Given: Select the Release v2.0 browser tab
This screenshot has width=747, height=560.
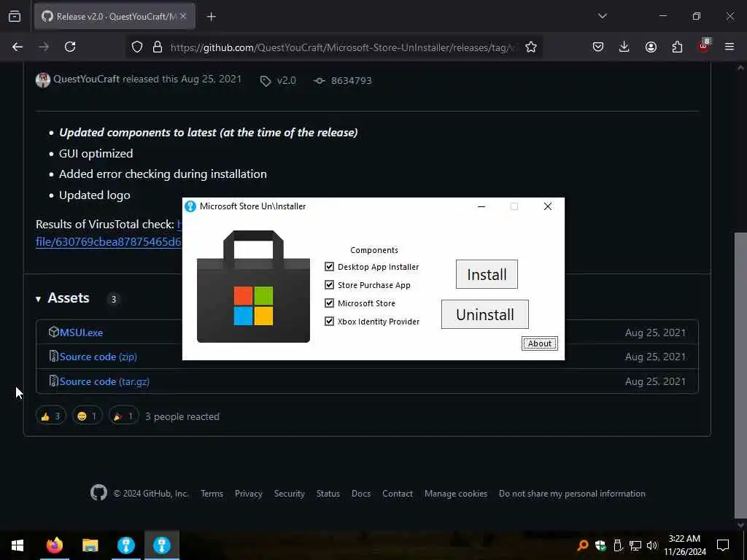Looking at the screenshot, I should tap(115, 17).
